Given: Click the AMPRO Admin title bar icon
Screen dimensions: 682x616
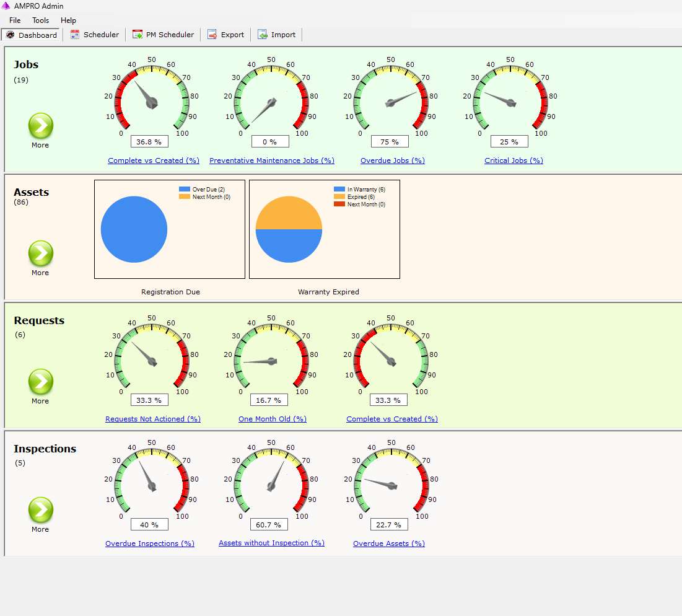Looking at the screenshot, I should click(6, 6).
